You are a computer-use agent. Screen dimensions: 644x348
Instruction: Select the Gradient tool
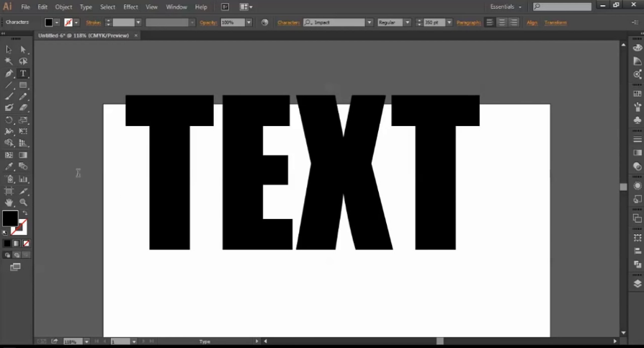point(23,155)
